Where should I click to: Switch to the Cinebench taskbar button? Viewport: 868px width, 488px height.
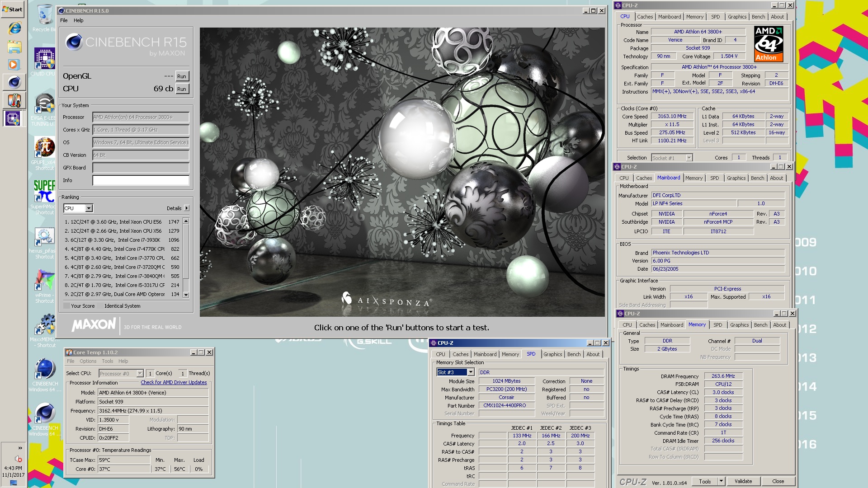point(14,82)
